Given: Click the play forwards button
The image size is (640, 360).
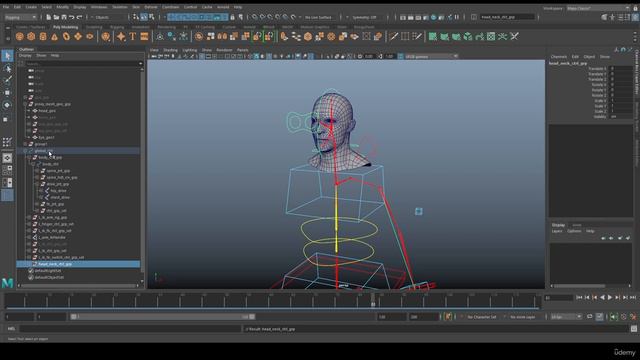Looking at the screenshot, I should tap(610, 298).
